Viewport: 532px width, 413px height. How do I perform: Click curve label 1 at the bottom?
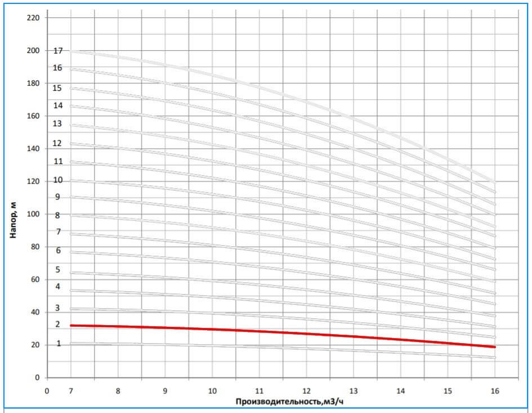point(59,344)
